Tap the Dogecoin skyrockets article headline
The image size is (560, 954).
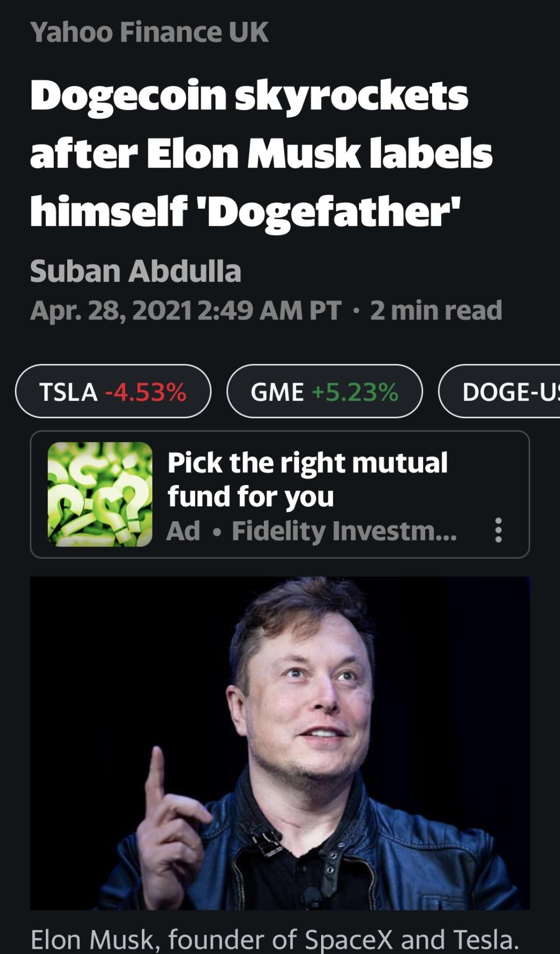[261, 153]
